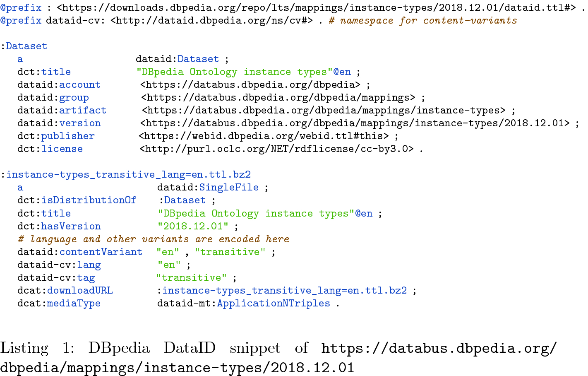Click the 'dct:hasVersion' property
This screenshot has height=376, width=588.
pos(59,226)
